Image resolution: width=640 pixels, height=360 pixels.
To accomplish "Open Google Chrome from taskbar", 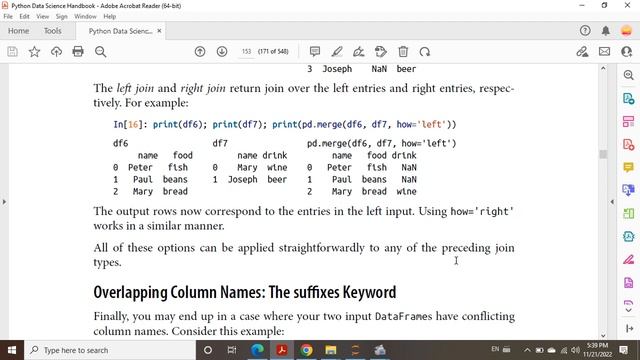I will coord(306,350).
